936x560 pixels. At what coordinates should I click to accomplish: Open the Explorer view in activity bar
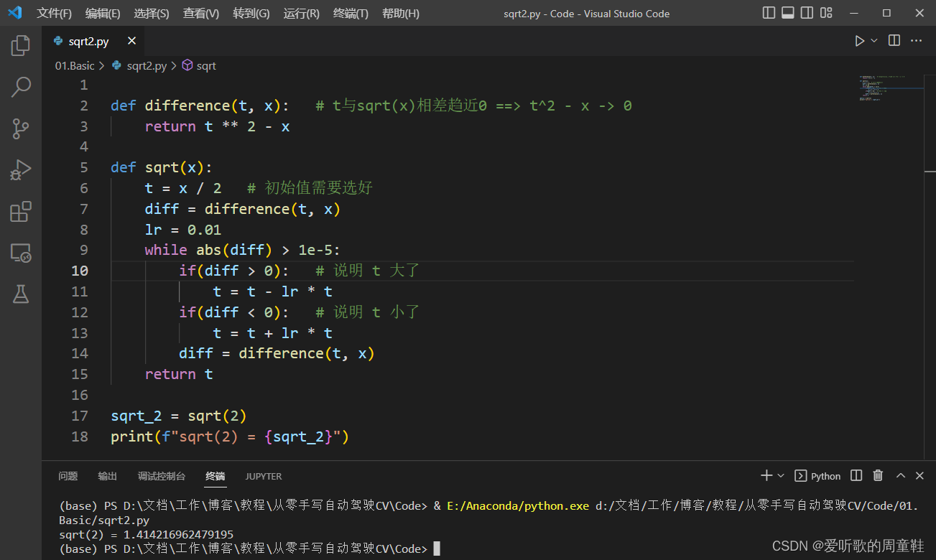(x=21, y=46)
